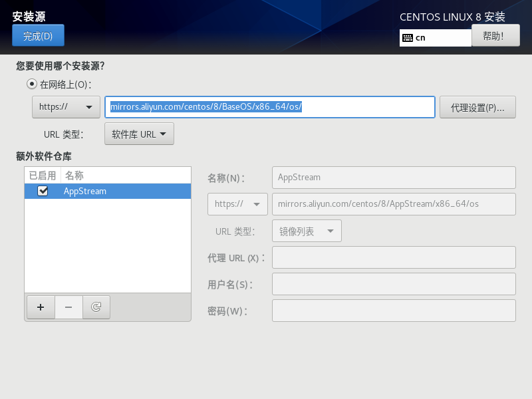Screen dimensions: 532x399
Task: Open the AppStream protocol dropdown
Action: coord(237,204)
